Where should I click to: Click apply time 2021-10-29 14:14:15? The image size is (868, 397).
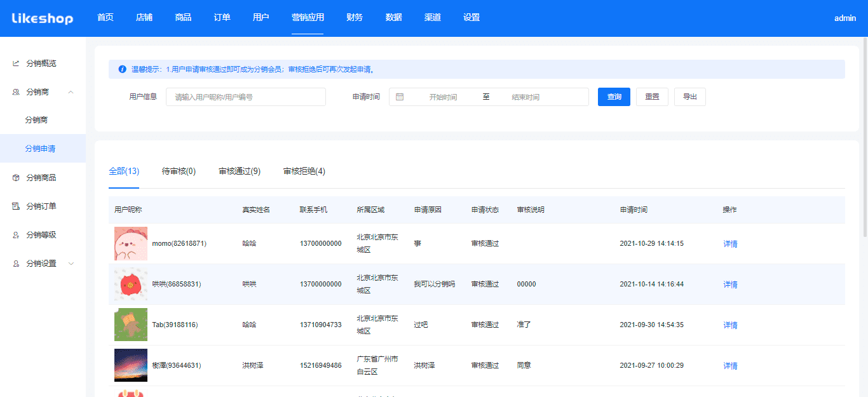[x=652, y=243]
